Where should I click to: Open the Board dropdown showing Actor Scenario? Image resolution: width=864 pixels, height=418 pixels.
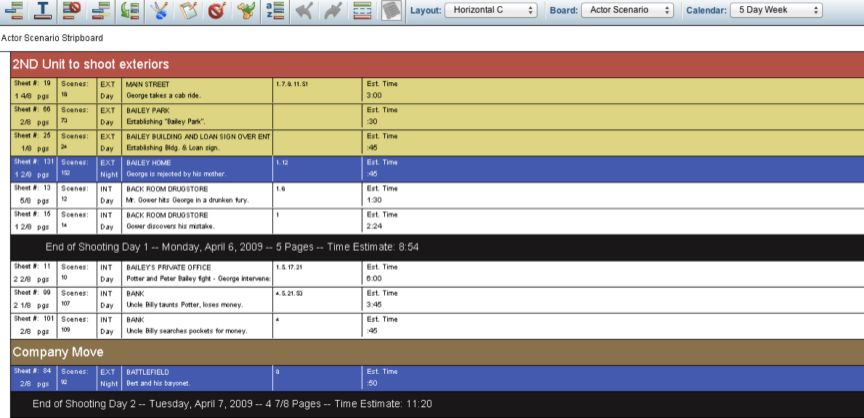(627, 10)
